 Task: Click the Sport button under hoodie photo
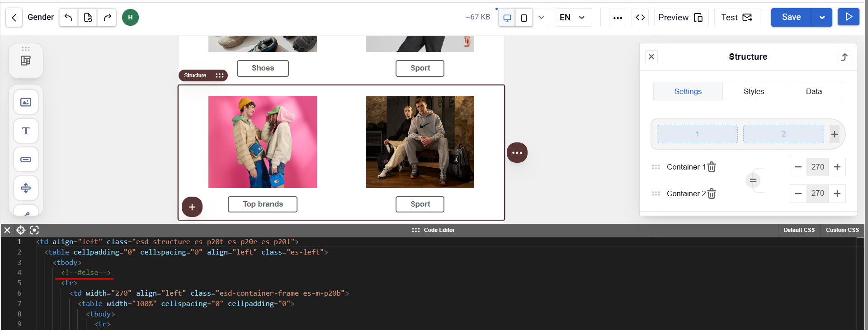[x=420, y=204]
